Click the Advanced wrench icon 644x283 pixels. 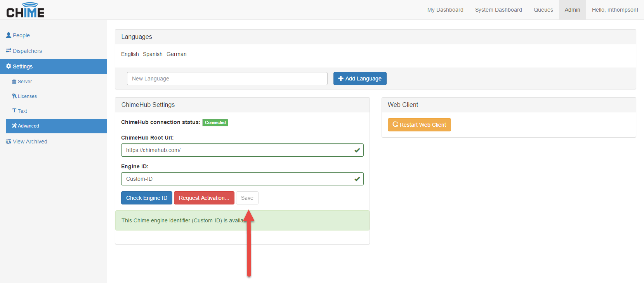[14, 126]
